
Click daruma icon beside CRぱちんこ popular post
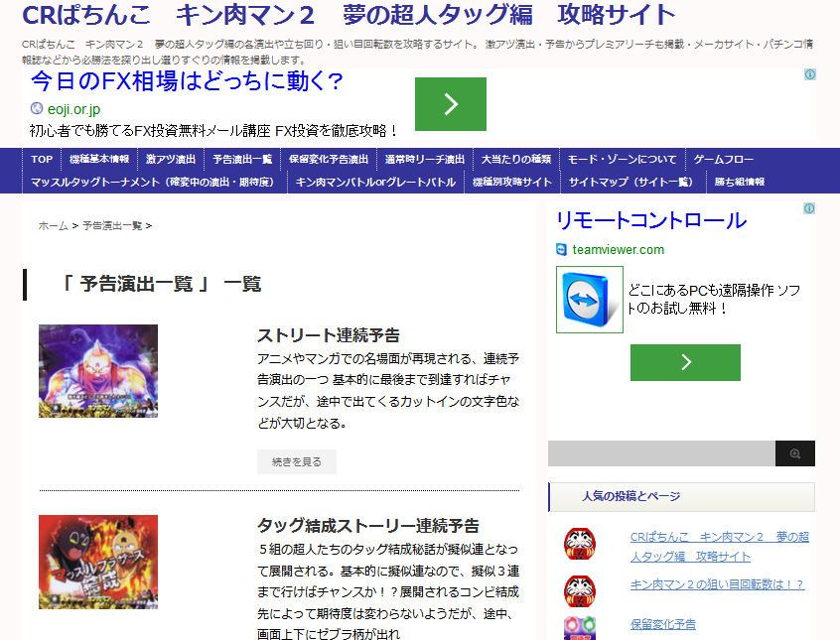tap(580, 544)
